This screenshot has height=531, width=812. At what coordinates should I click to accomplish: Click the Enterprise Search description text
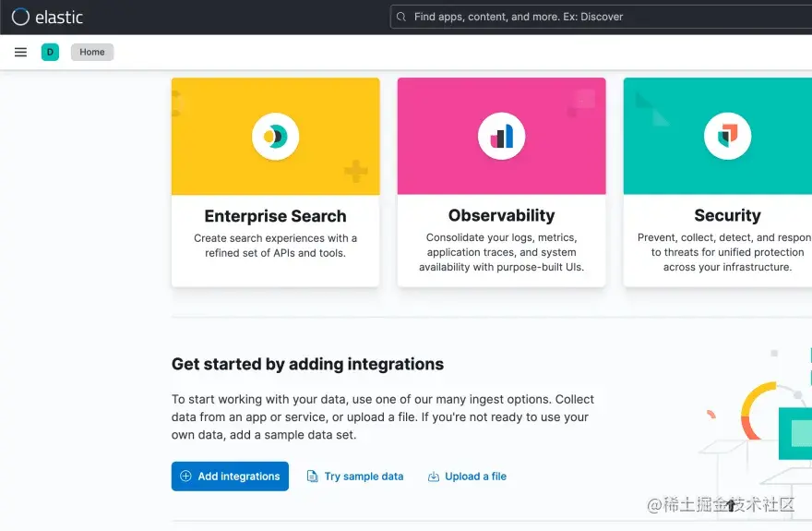pyautogui.click(x=276, y=246)
